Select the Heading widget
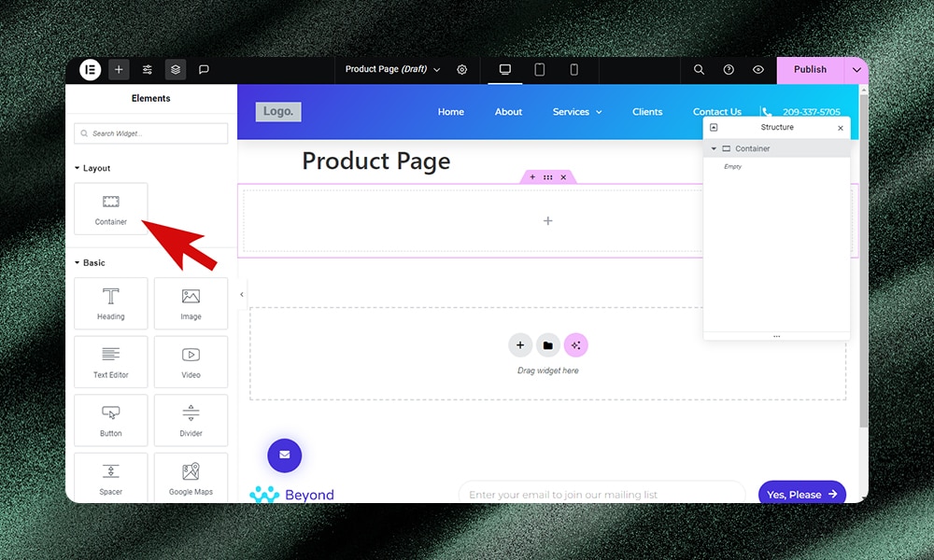The height and width of the screenshot is (560, 934). pos(111,303)
